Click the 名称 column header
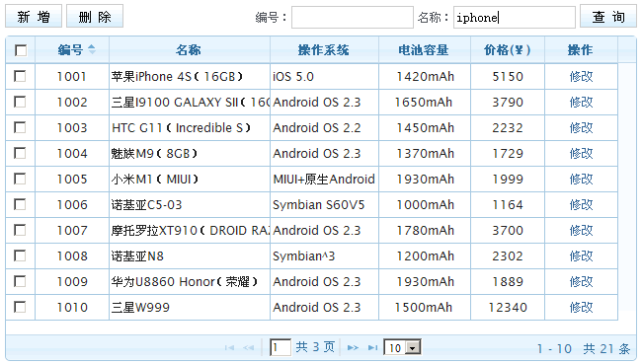Screen dimensions: 642x364 (x=189, y=50)
